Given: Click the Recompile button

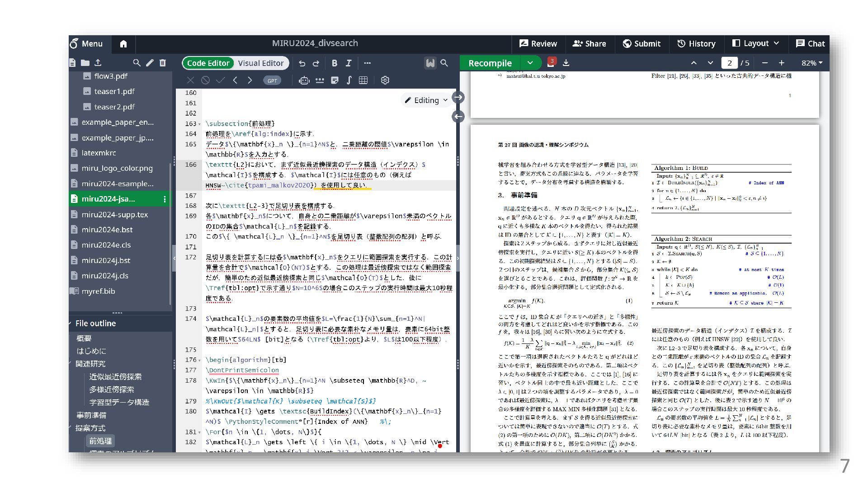Looking at the screenshot, I should (x=490, y=63).
